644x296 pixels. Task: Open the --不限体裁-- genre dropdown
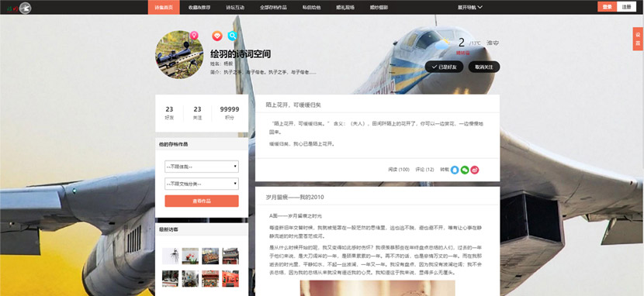pyautogui.click(x=202, y=167)
